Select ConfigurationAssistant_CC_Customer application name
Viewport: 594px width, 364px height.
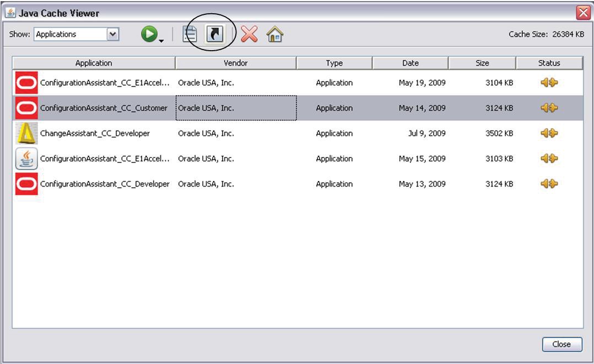(104, 108)
